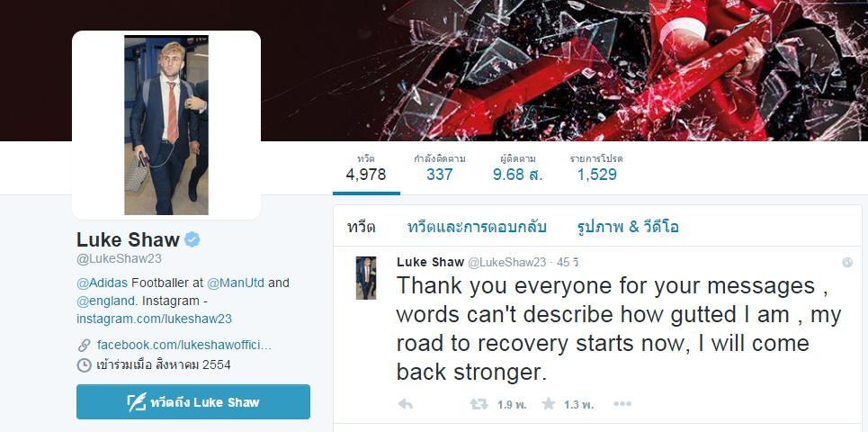Switch to the ทวีตและการตอบกลับ tab
The height and width of the screenshot is (432, 868).
pyautogui.click(x=477, y=227)
